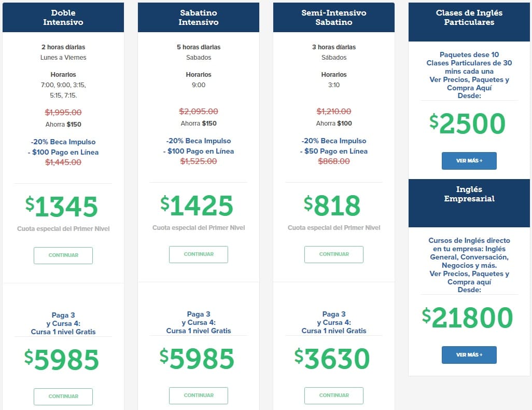Select CONTINUAR under the $818 Semi-Intensivo price
Screen dimensions: 532x410
[x=334, y=254]
